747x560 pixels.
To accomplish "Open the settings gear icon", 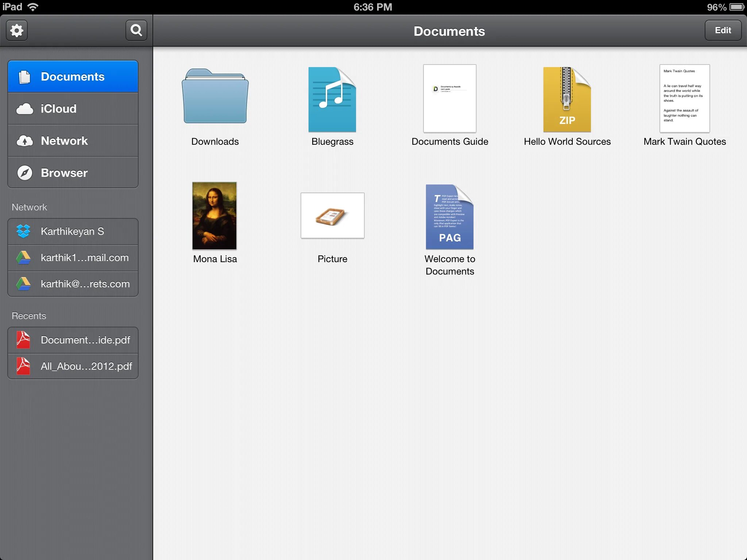I will coord(17,30).
